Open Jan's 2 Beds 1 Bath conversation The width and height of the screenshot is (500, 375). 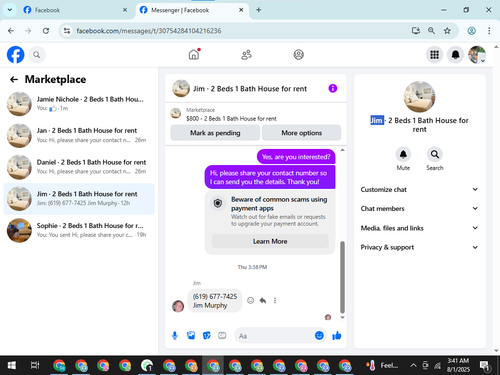point(79,135)
